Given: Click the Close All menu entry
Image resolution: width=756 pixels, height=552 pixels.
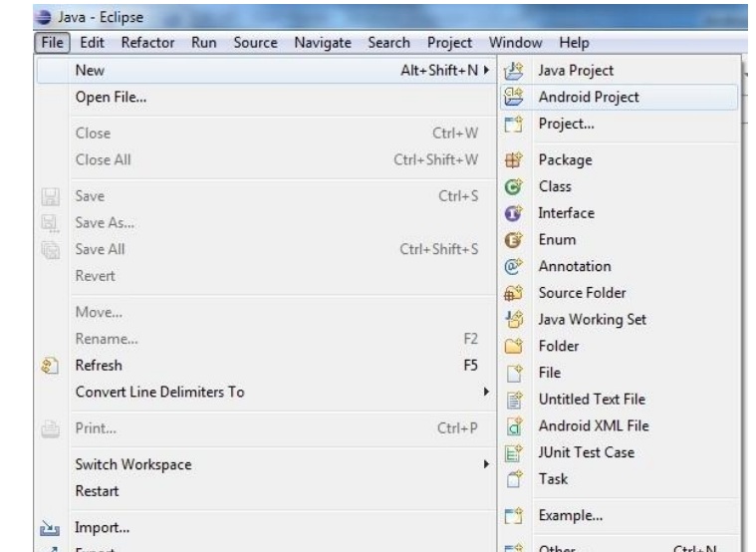Looking at the screenshot, I should point(267,159).
